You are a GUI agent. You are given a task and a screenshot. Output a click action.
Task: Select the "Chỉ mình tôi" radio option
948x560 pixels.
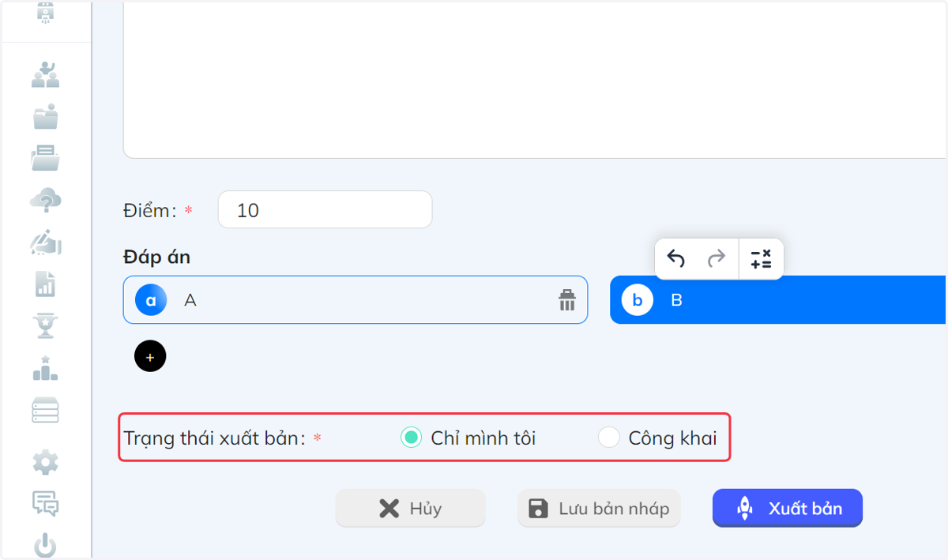coord(411,438)
